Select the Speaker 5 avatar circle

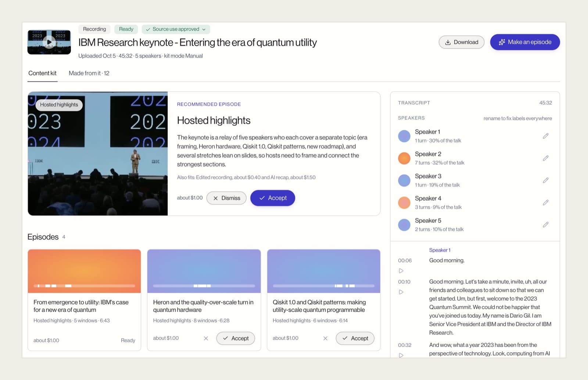pos(404,225)
